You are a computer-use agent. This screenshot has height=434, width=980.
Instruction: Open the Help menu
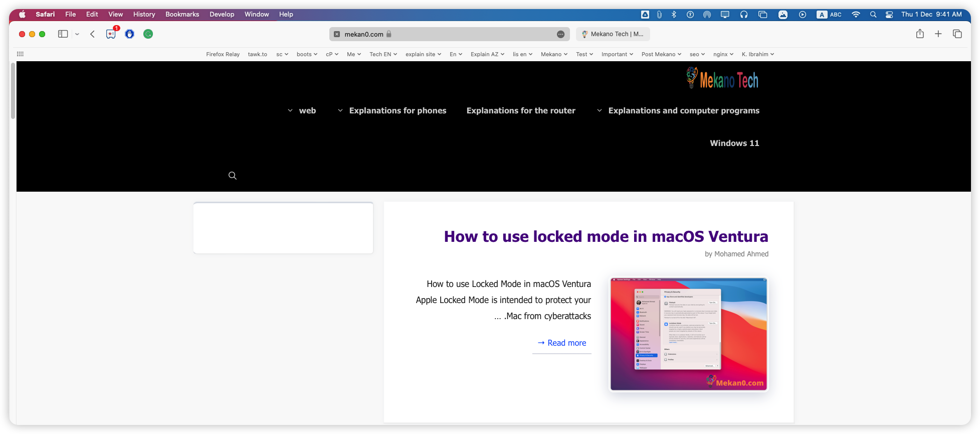coord(286,15)
